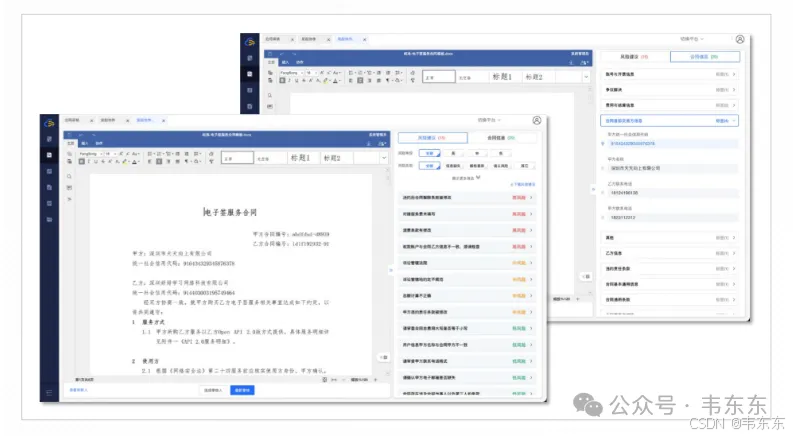Toggle bold formatting in front window toolbar

[x=81, y=162]
